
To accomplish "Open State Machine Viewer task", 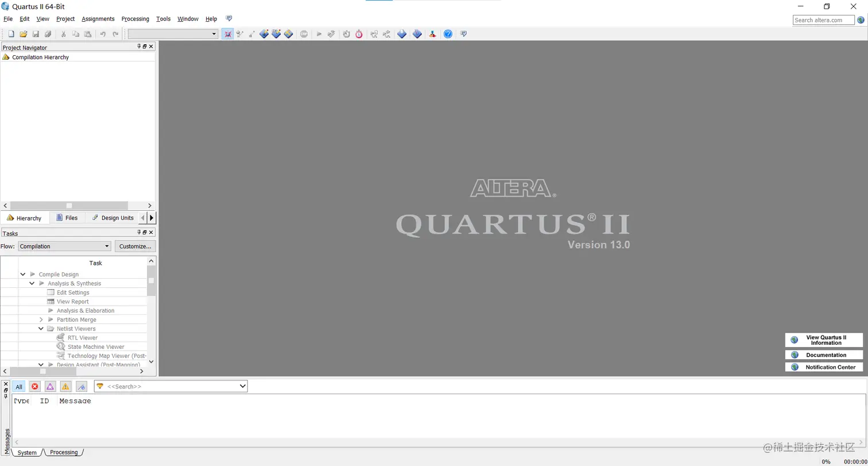I will click(96, 347).
